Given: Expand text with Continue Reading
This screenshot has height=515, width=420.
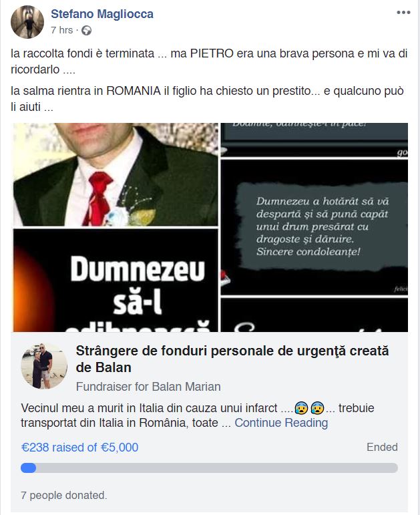Looking at the screenshot, I should 281,423.
